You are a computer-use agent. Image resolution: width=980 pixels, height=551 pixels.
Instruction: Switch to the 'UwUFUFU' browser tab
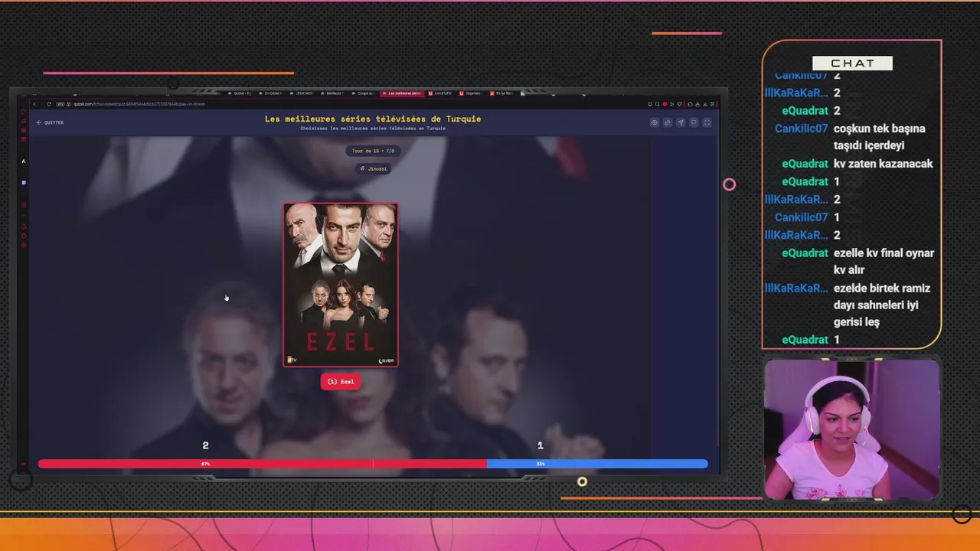(440, 93)
